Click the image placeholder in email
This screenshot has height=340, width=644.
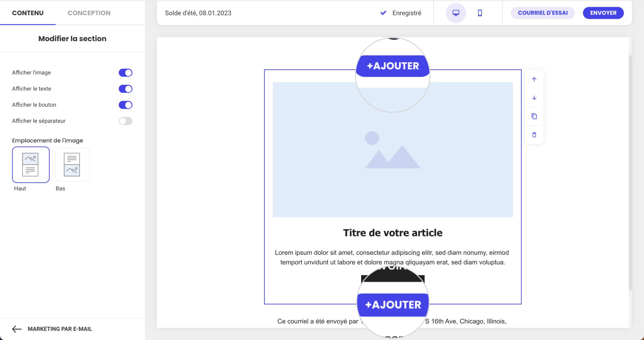(393, 149)
